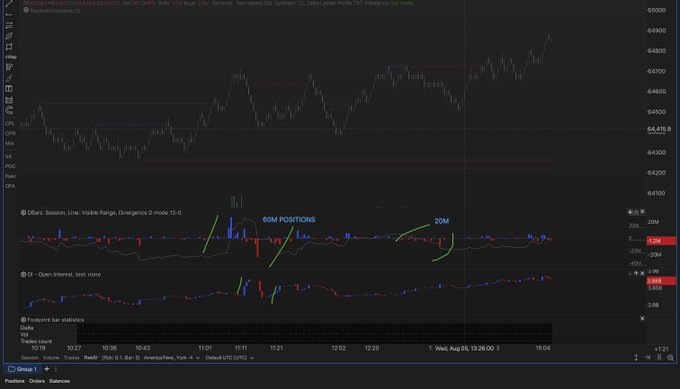Close the Footprint bar statistics panel

tap(642, 318)
